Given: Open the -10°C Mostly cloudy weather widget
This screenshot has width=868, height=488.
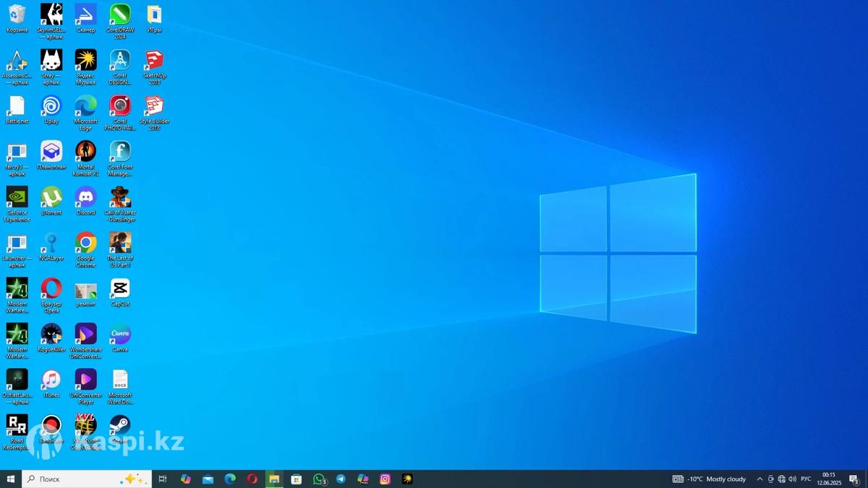Looking at the screenshot, I should point(709,479).
